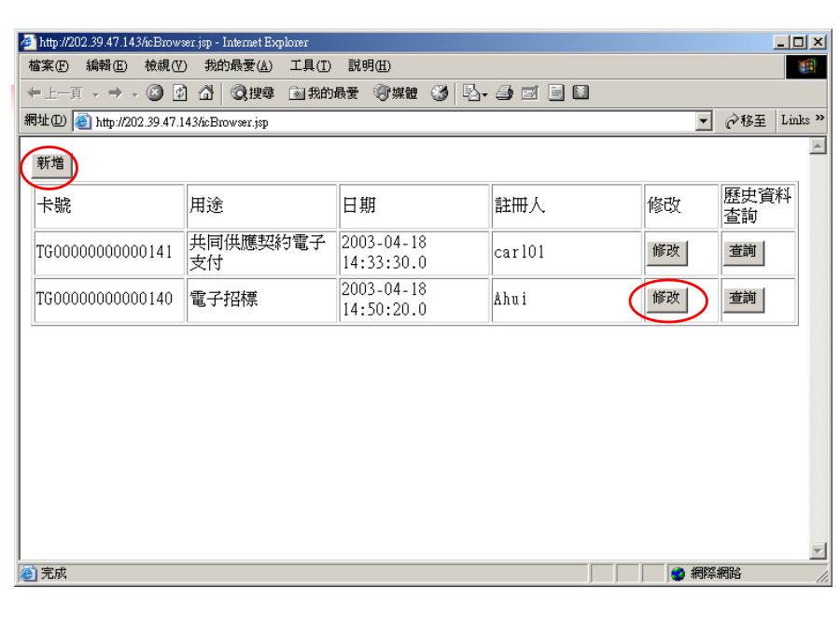Click 修改 button for card TG00000000000141
This screenshot has width=840, height=630.
(665, 251)
